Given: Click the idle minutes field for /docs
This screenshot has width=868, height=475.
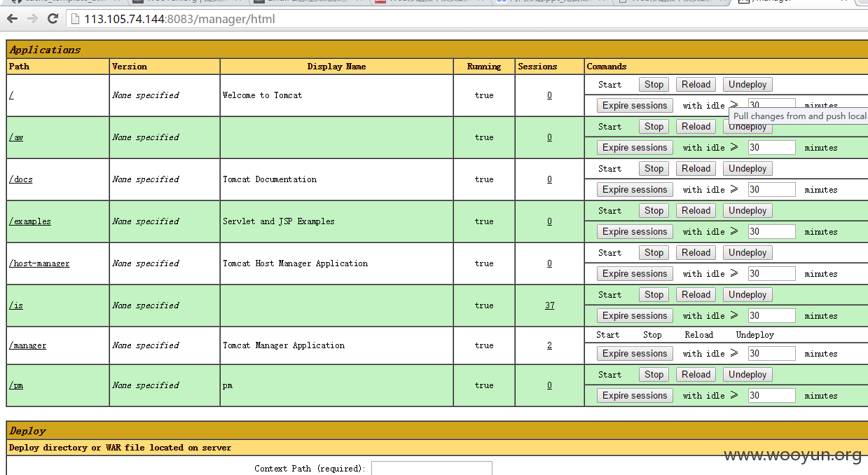Looking at the screenshot, I should pyautogui.click(x=771, y=189).
